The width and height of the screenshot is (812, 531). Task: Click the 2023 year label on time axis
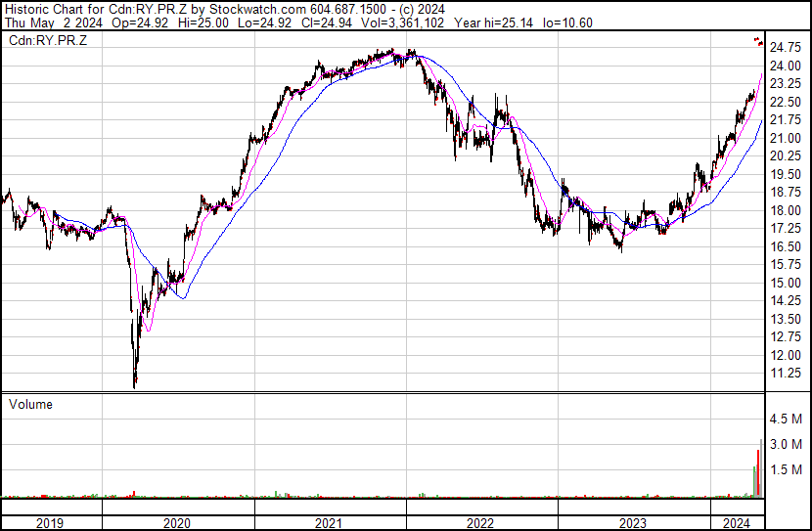pos(632,523)
